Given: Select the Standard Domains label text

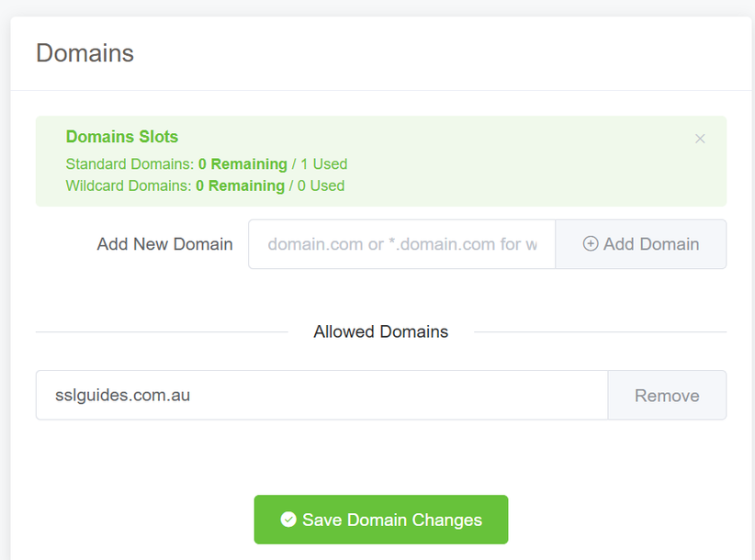Looking at the screenshot, I should [130, 164].
